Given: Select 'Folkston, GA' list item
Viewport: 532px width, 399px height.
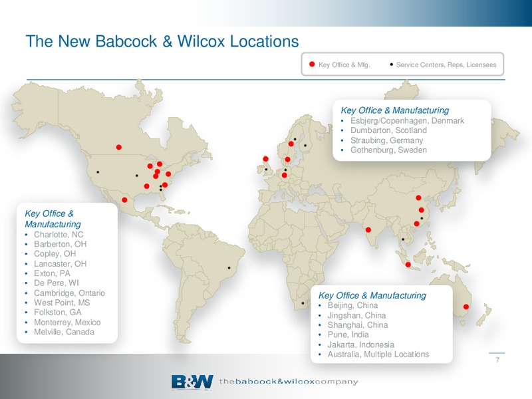Looking at the screenshot, I should pyautogui.click(x=57, y=312).
